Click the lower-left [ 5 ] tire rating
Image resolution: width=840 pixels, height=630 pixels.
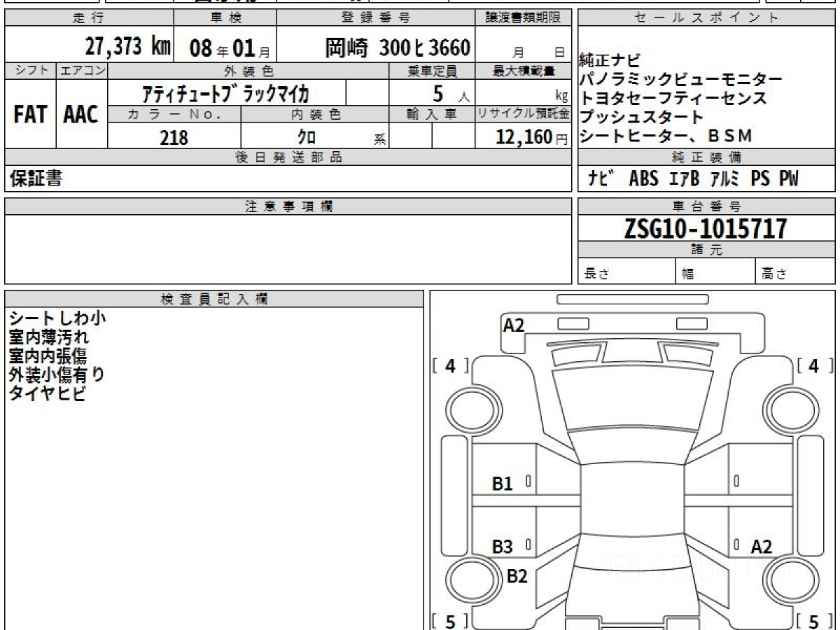[x=451, y=622]
